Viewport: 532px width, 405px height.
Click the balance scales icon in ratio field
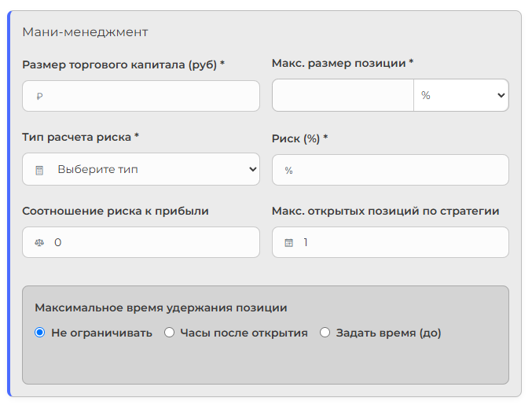coord(39,242)
